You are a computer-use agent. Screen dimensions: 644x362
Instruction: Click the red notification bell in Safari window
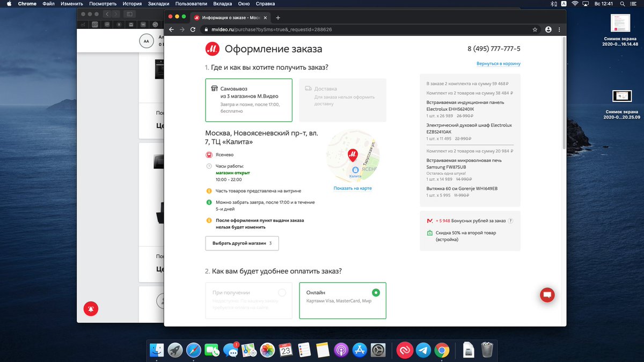91,309
